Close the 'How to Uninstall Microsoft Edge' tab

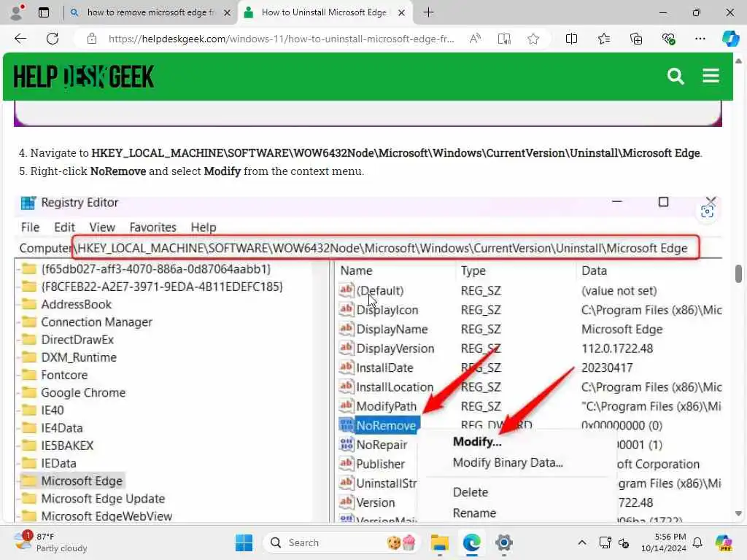pyautogui.click(x=402, y=13)
